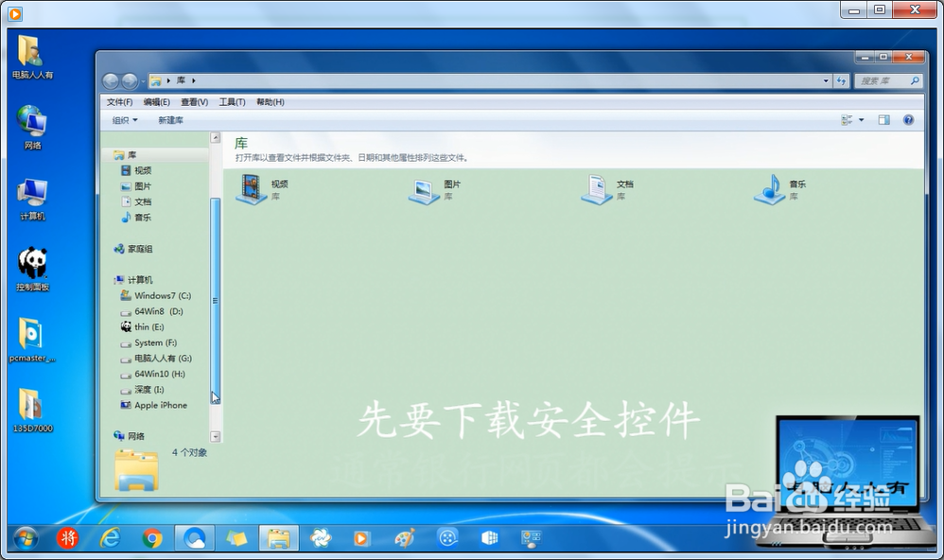Viewport: 944px width, 560px height.
Task: Open the 文件(F) menu
Action: [119, 102]
